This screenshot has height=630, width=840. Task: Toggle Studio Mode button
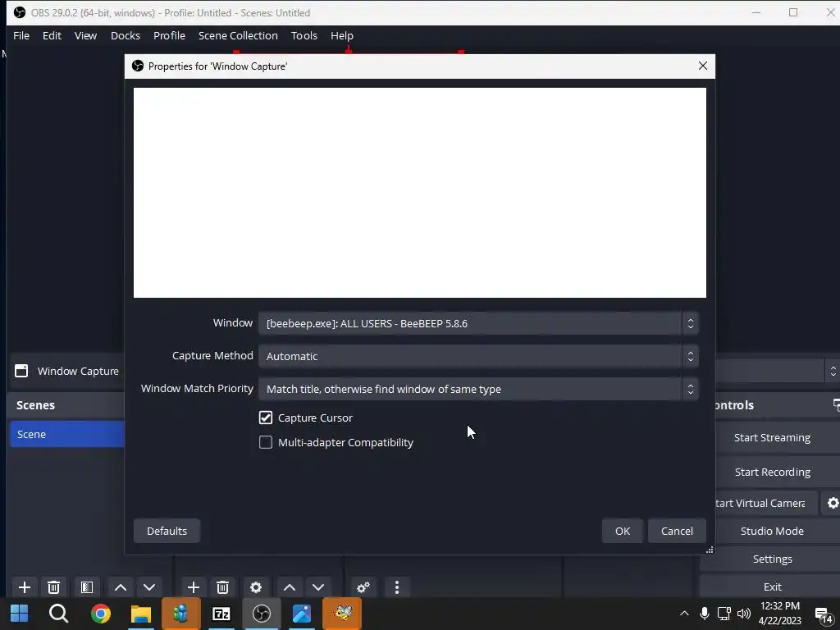pyautogui.click(x=772, y=531)
